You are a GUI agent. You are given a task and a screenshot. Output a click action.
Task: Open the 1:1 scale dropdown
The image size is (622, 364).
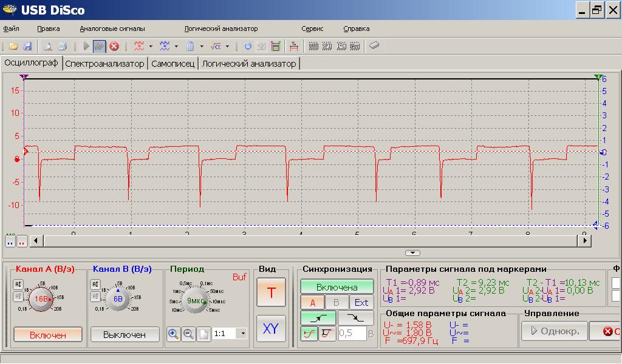244,334
